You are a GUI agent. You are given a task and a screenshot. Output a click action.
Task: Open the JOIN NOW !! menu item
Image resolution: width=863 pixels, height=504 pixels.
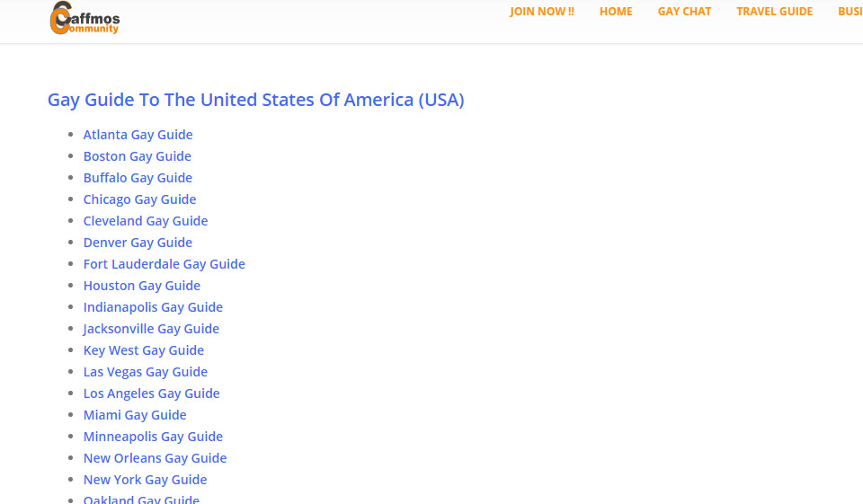point(541,12)
